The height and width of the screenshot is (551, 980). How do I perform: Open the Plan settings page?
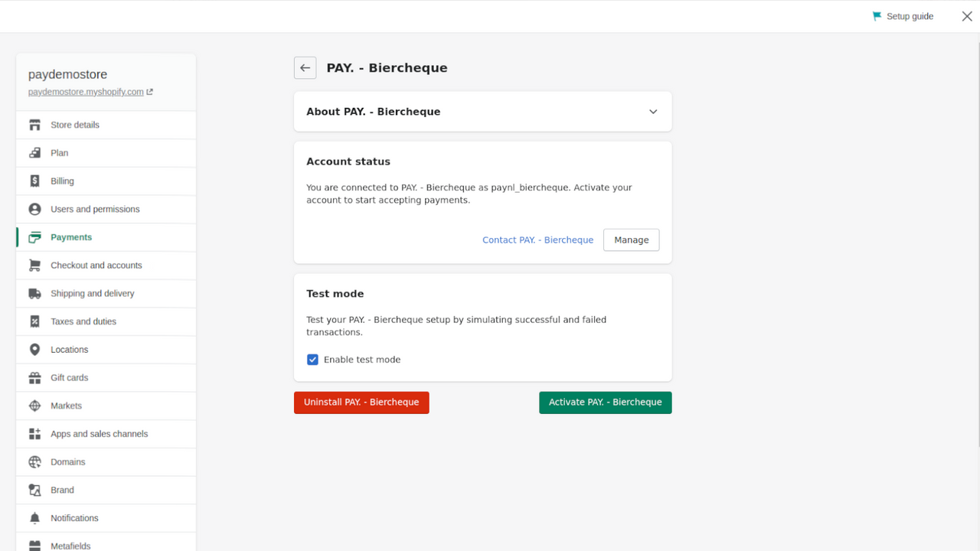click(x=106, y=153)
